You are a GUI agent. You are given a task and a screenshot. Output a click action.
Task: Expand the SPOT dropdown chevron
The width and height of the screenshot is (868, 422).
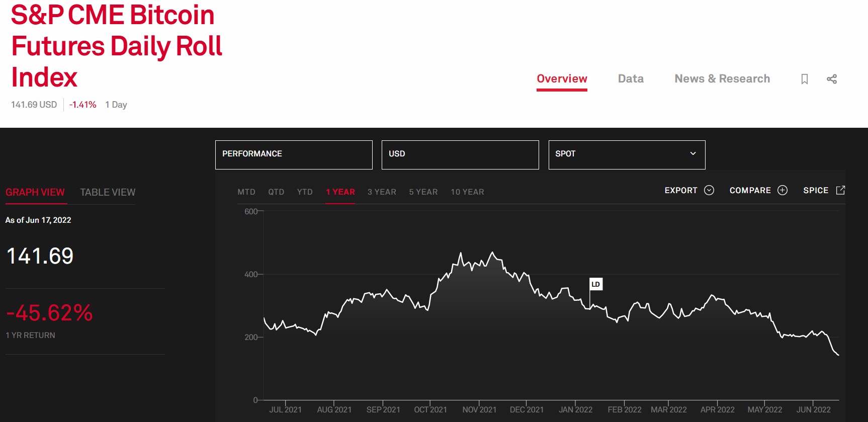click(693, 153)
